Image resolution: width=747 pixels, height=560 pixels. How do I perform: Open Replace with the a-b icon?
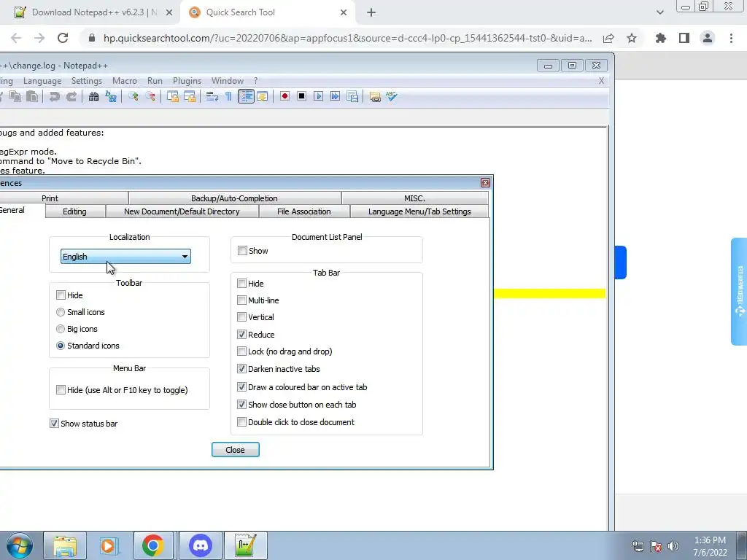pos(111,97)
